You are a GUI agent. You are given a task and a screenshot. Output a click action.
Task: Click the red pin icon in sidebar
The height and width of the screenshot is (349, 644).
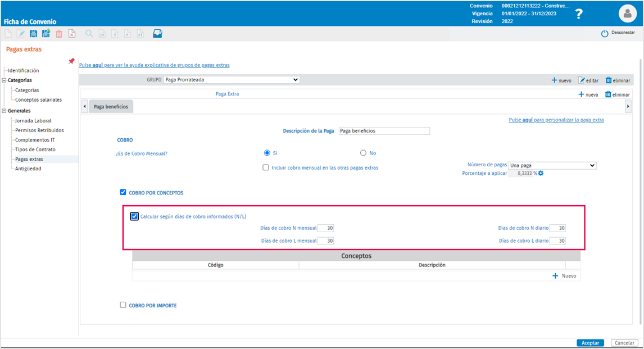click(71, 61)
